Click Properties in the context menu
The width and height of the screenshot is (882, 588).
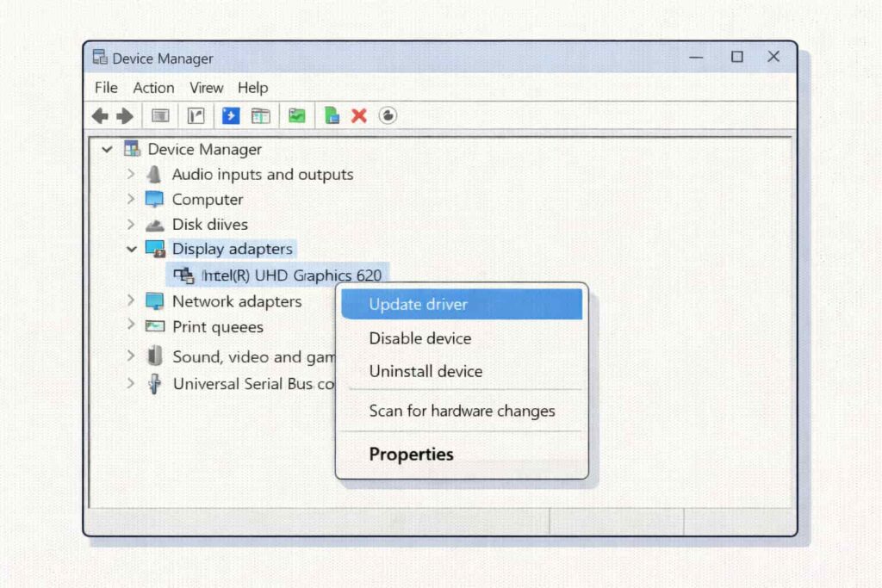pyautogui.click(x=411, y=454)
